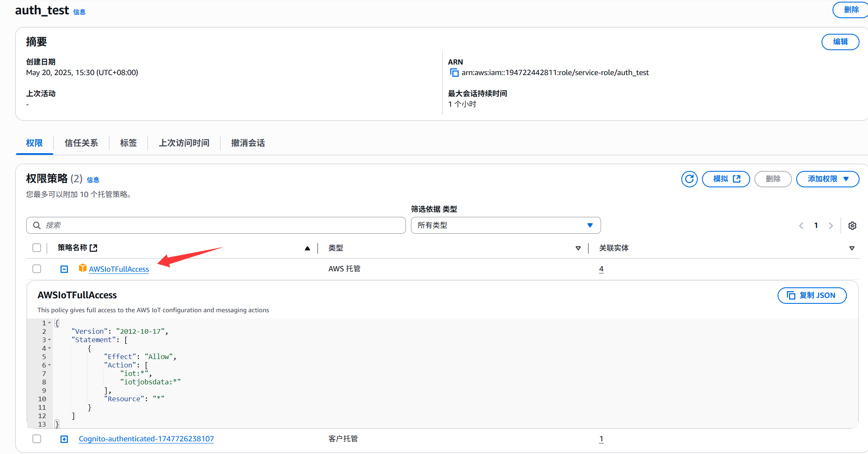Screen dimensions: 868x454
Task: Switch to the 信任关系 tab
Action: pyautogui.click(x=81, y=143)
